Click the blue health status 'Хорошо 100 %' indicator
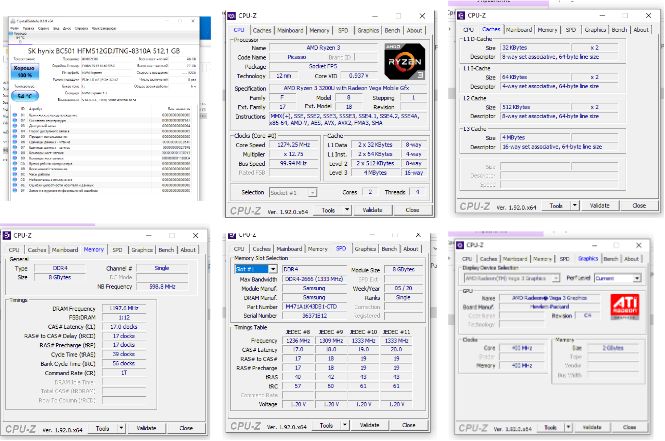This screenshot has width=665, height=441. click(x=24, y=71)
